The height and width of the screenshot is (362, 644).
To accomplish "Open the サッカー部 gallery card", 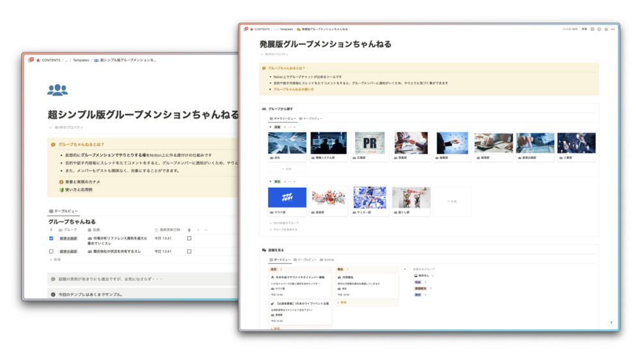I will point(370,201).
